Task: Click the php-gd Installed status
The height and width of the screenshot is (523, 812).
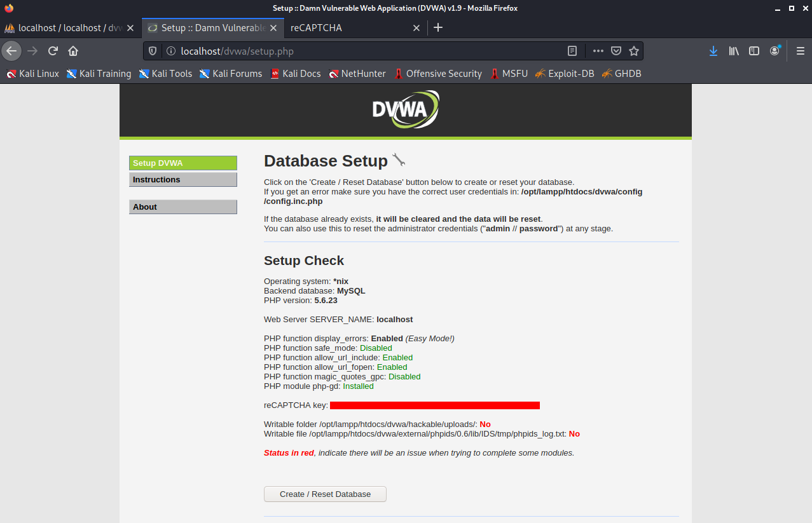Action: (358, 386)
